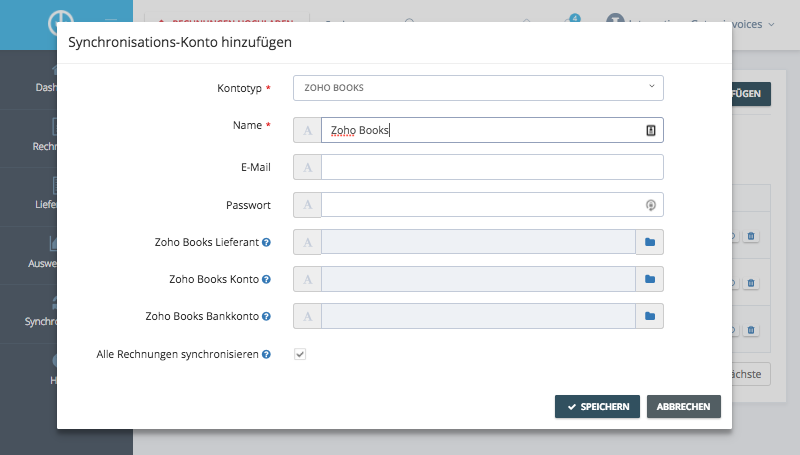Open folder browser for Zoho Books Bankkonto
Screen dimensions: 800x455
click(649, 316)
